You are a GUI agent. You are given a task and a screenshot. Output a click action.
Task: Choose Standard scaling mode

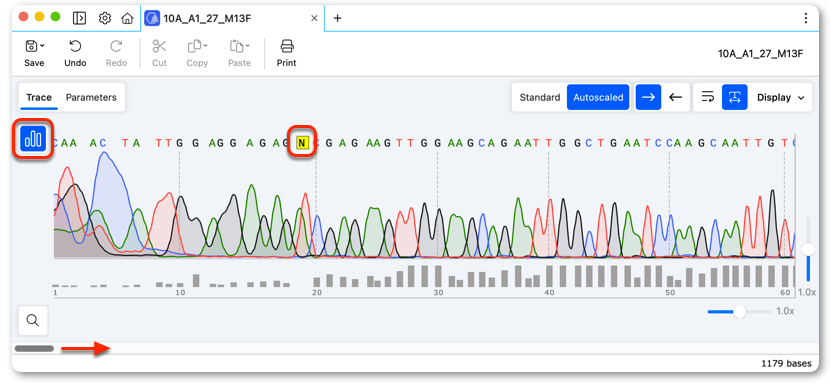coord(539,97)
